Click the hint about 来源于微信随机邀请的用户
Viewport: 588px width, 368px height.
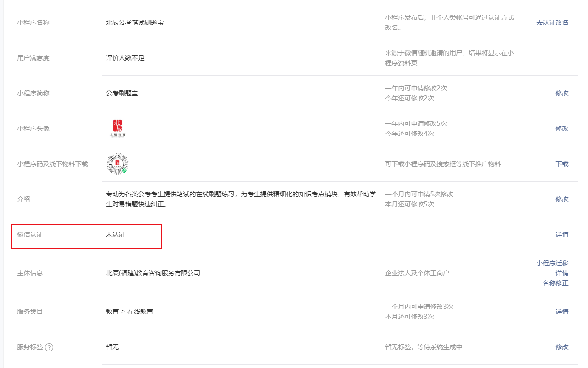[x=449, y=58]
